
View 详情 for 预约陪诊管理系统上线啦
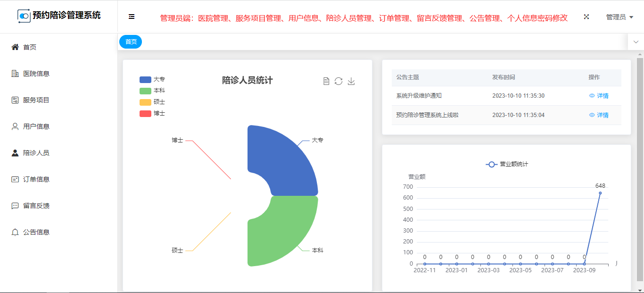click(599, 115)
